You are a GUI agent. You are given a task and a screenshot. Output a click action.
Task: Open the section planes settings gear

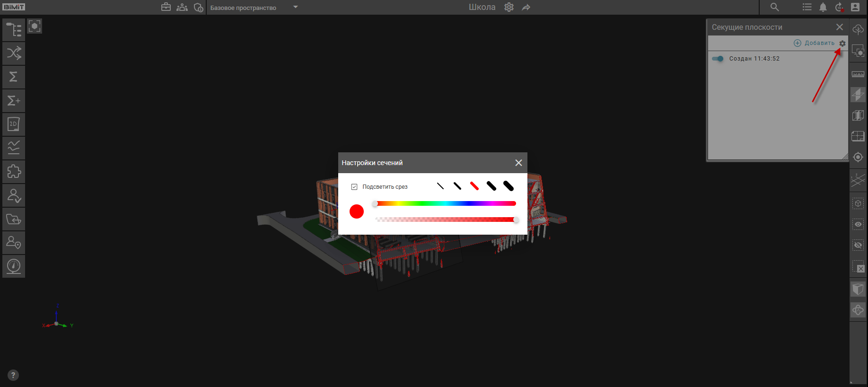click(x=842, y=43)
